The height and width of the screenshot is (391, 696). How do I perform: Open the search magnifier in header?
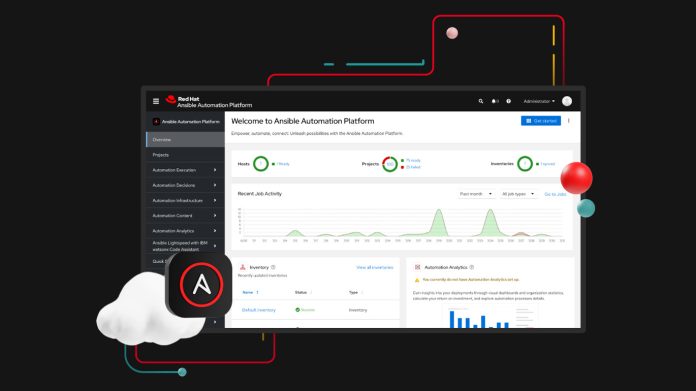pos(481,101)
